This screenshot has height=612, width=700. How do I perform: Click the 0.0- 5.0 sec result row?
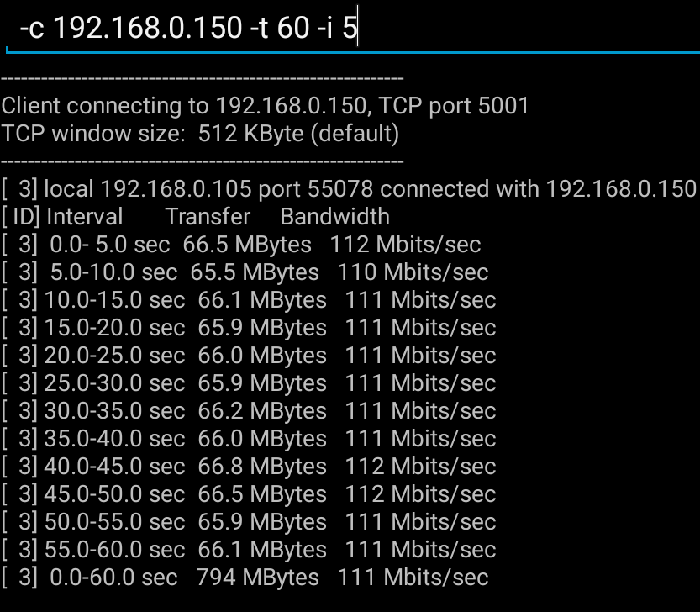click(241, 245)
